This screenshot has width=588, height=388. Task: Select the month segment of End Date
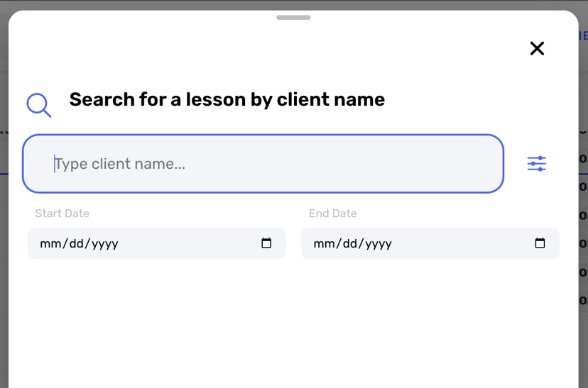pyautogui.click(x=323, y=243)
